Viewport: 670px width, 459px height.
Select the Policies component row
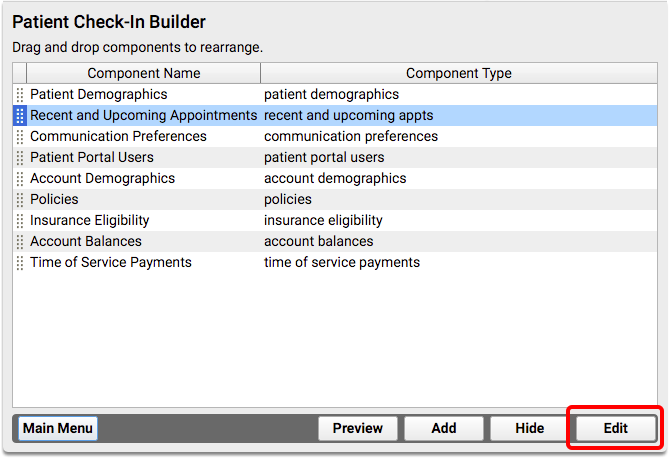pyautogui.click(x=335, y=199)
